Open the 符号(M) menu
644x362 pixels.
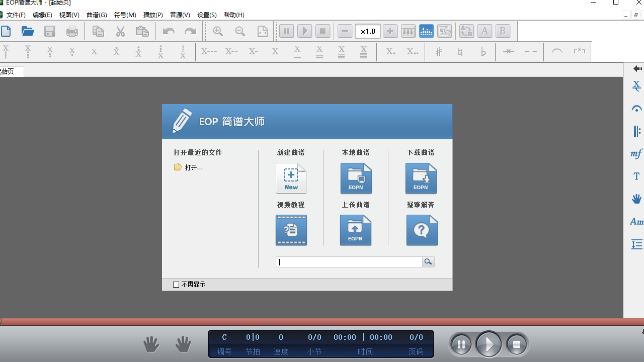tap(125, 15)
